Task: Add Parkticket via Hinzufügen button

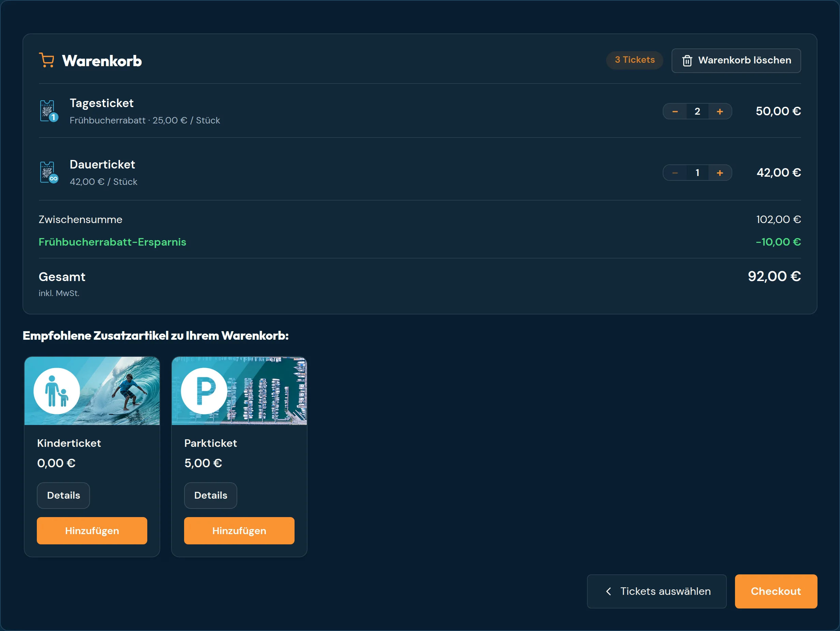Action: click(x=239, y=531)
